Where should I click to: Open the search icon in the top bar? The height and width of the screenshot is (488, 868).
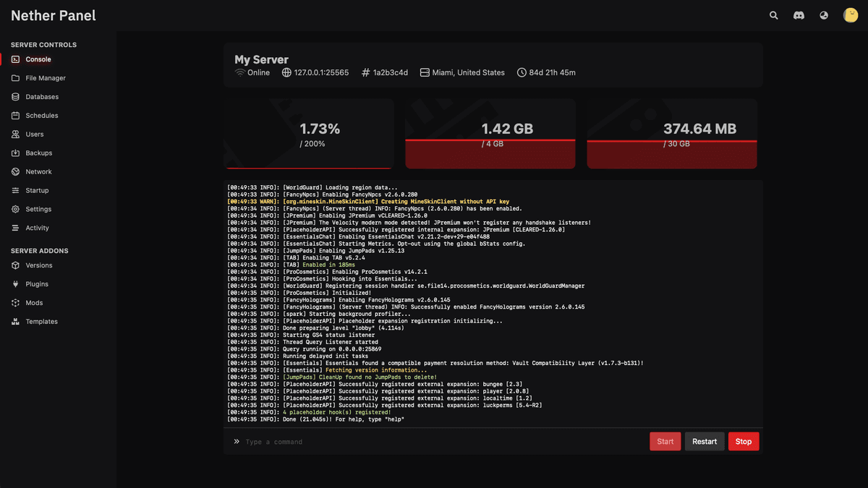[x=773, y=14]
